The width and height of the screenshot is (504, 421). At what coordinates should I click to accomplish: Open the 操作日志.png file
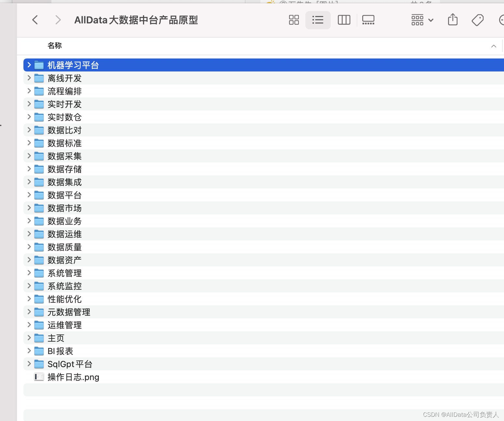coord(73,377)
